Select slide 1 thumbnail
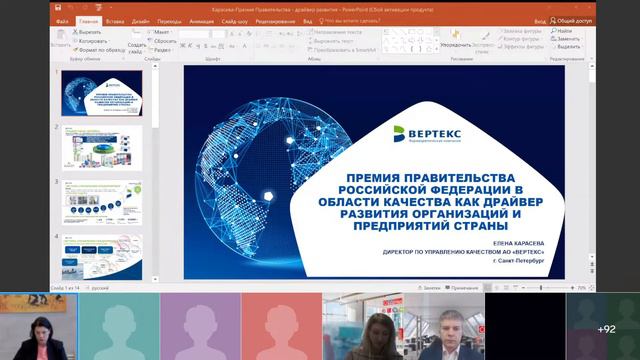This screenshot has height=360, width=640. click(x=102, y=93)
